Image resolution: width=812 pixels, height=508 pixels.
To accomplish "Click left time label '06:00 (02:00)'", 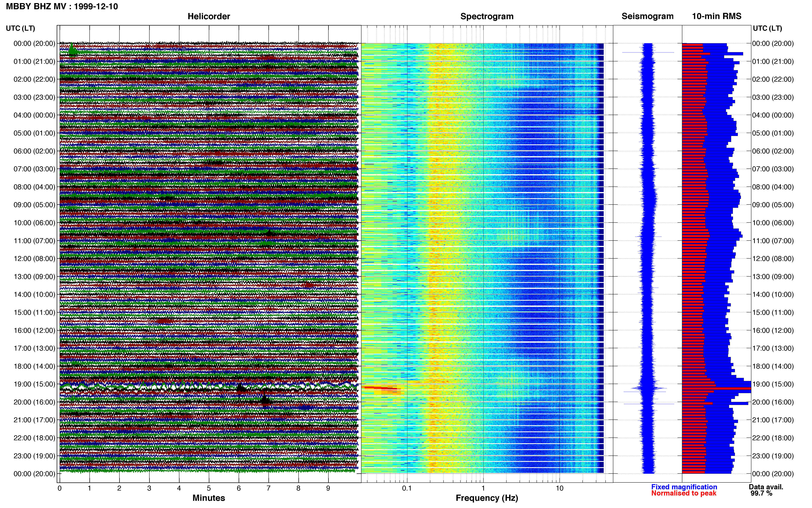I will click(x=34, y=151).
